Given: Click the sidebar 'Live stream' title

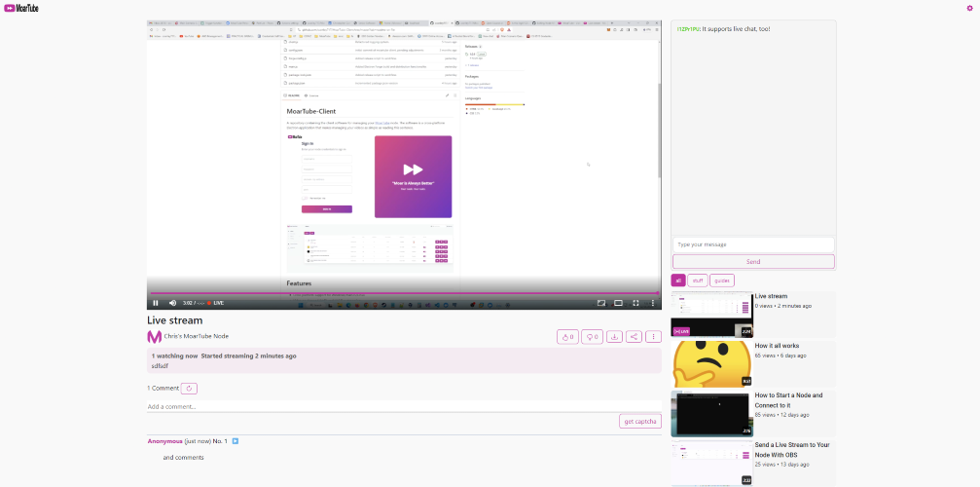Looking at the screenshot, I should [771, 296].
